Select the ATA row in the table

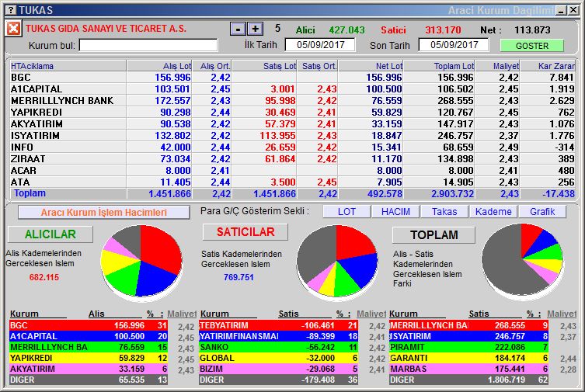pyautogui.click(x=292, y=182)
